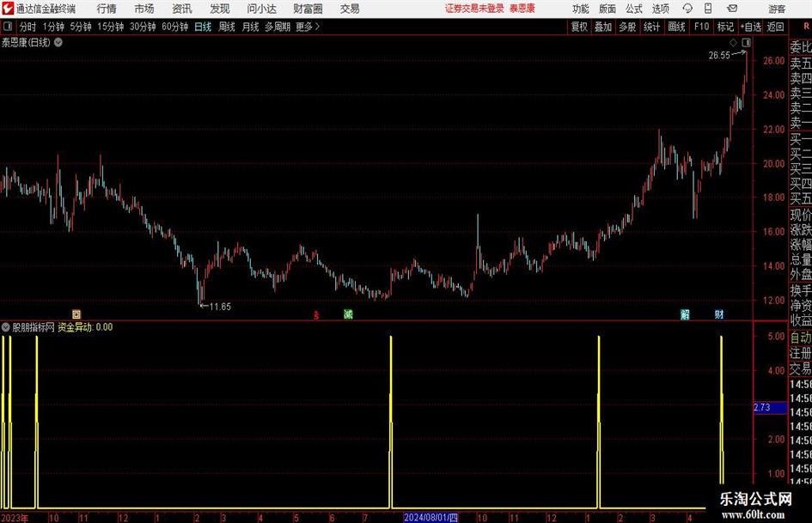Click the 换手 row in side panel
Viewport: 812px width, 523px height.
[801, 290]
